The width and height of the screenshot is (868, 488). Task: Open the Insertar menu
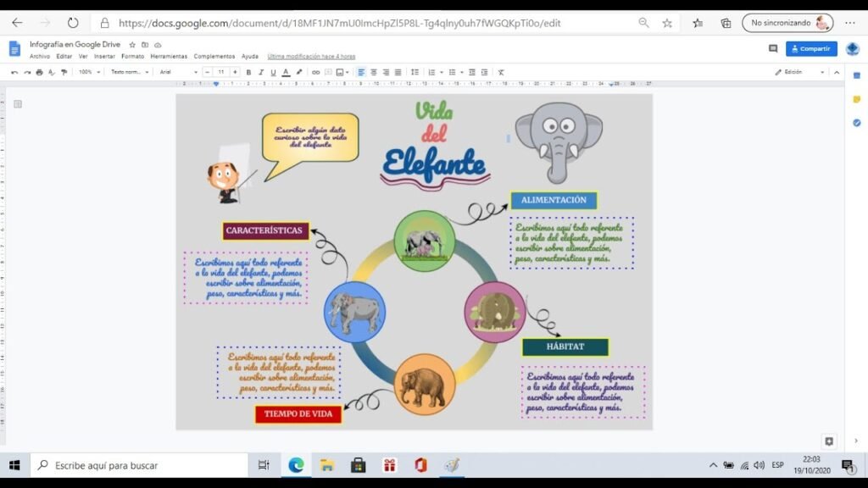click(x=104, y=57)
